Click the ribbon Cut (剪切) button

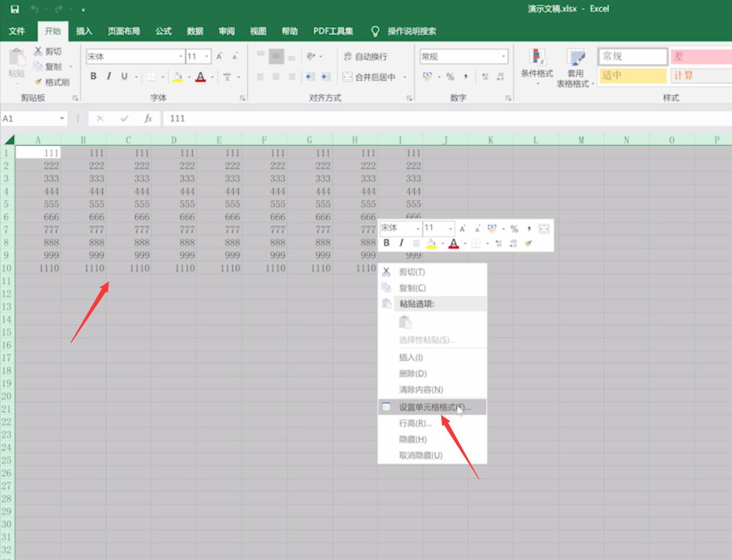click(47, 52)
